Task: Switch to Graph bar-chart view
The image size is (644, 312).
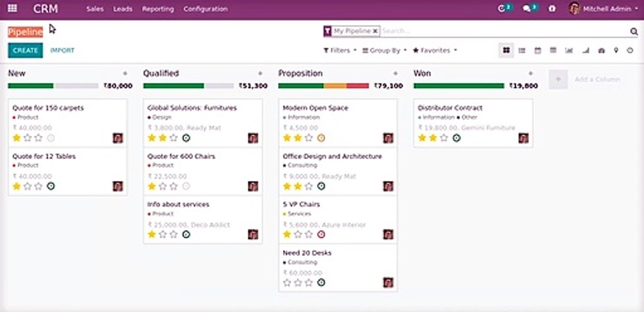Action: (569, 50)
